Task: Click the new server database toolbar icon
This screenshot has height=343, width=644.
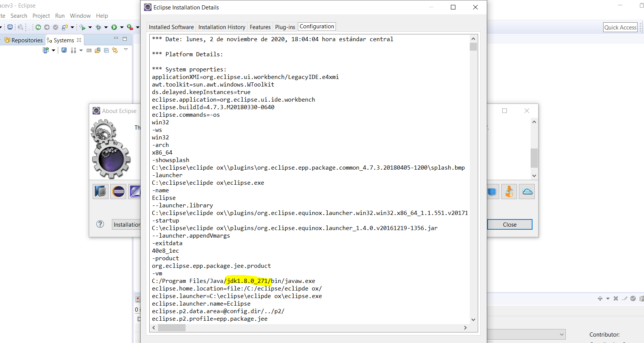Action: [65, 27]
